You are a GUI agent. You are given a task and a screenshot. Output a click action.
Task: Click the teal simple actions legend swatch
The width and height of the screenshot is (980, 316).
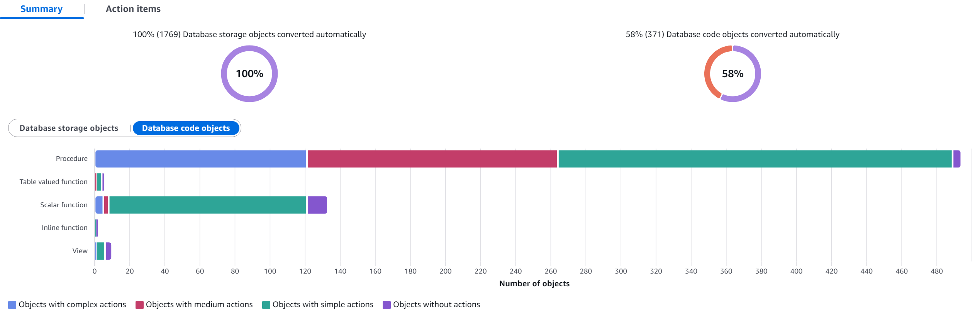pyautogui.click(x=266, y=305)
